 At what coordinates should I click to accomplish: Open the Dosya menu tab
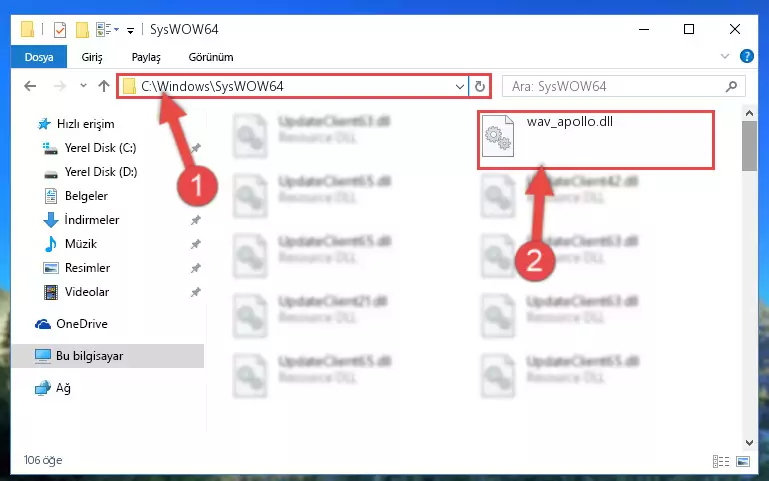click(x=39, y=57)
